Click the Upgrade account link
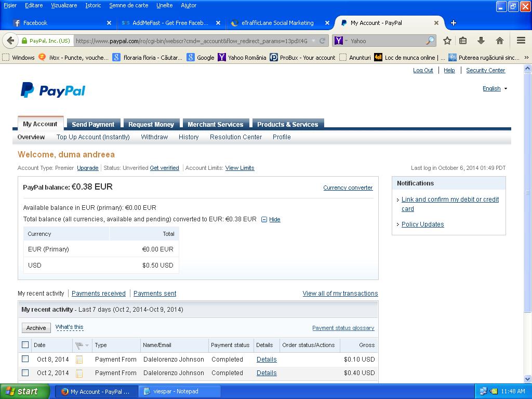532x399 pixels. [x=87, y=168]
